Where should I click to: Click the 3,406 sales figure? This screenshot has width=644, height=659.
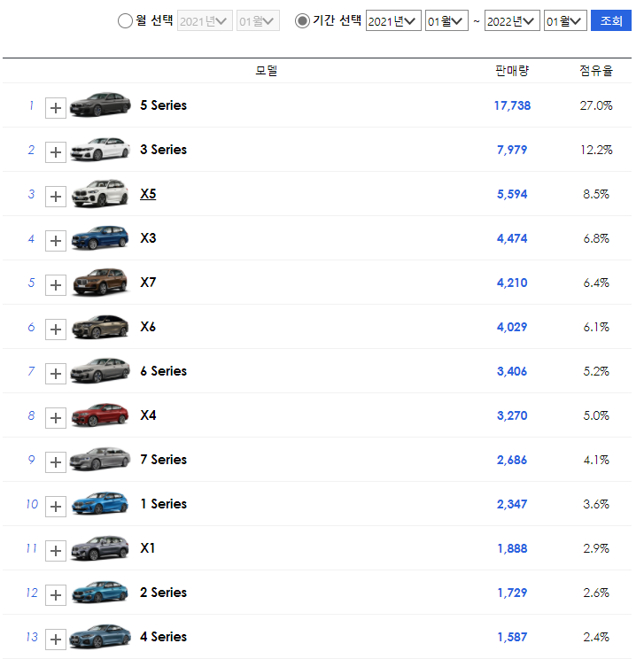(512, 371)
